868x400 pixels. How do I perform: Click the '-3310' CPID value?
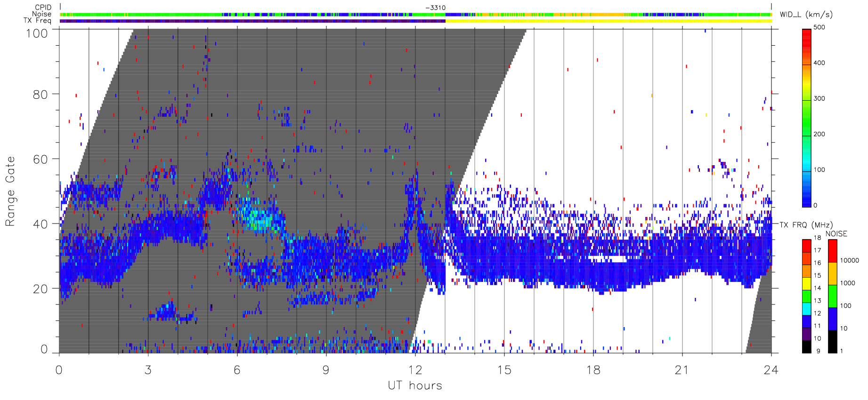tap(435, 8)
